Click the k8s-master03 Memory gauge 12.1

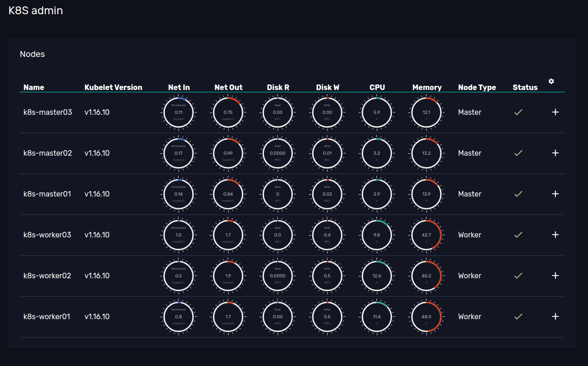427,112
